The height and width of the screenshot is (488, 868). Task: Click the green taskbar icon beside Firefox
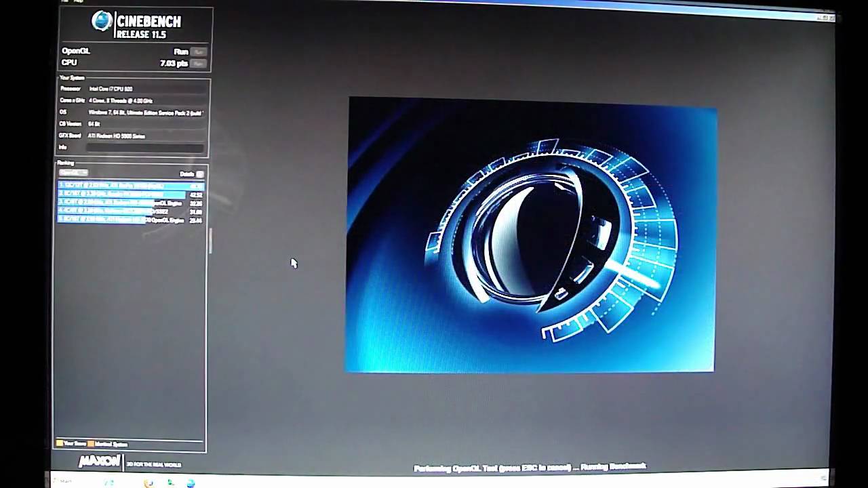170,483
